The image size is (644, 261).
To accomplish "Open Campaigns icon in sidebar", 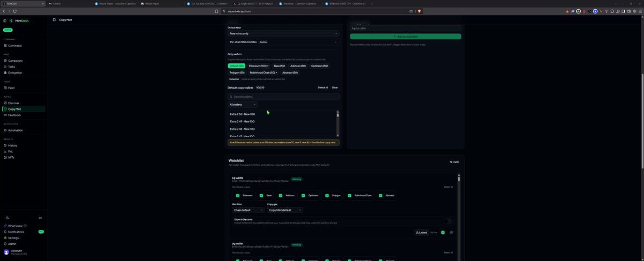I will coord(5,61).
